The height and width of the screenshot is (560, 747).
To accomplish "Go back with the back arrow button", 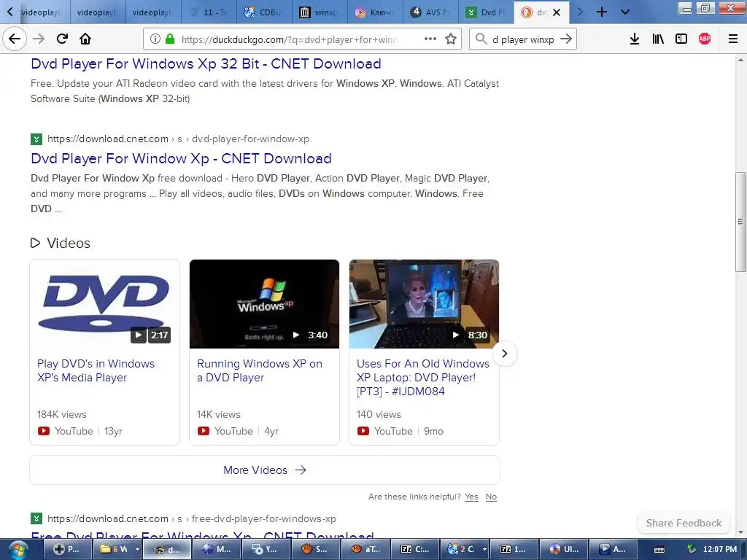I will [15, 39].
